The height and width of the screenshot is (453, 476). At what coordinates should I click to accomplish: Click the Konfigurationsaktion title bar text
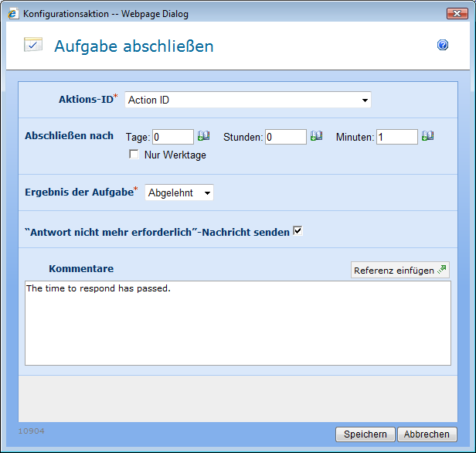pyautogui.click(x=105, y=14)
